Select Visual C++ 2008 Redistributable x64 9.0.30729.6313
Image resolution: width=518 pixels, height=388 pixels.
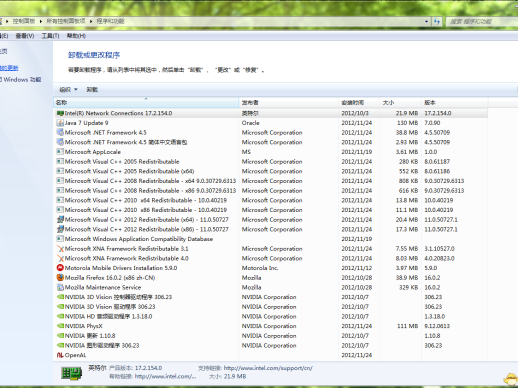tap(271, 181)
